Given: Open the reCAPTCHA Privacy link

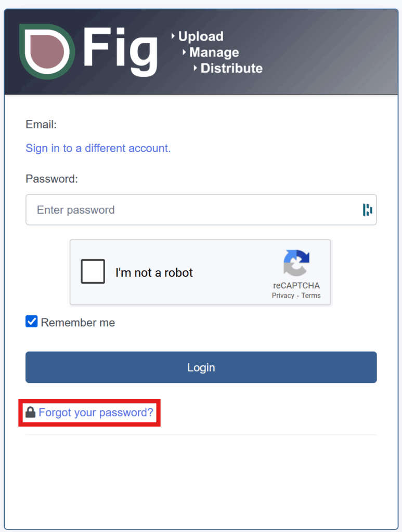Looking at the screenshot, I should tap(283, 296).
